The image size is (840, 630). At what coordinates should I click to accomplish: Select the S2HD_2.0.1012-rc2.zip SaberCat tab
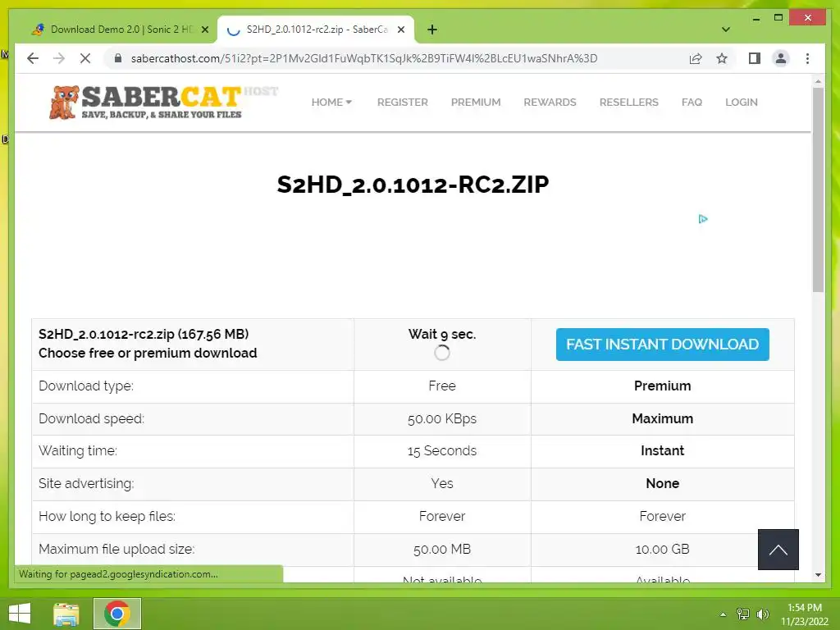pyautogui.click(x=316, y=30)
